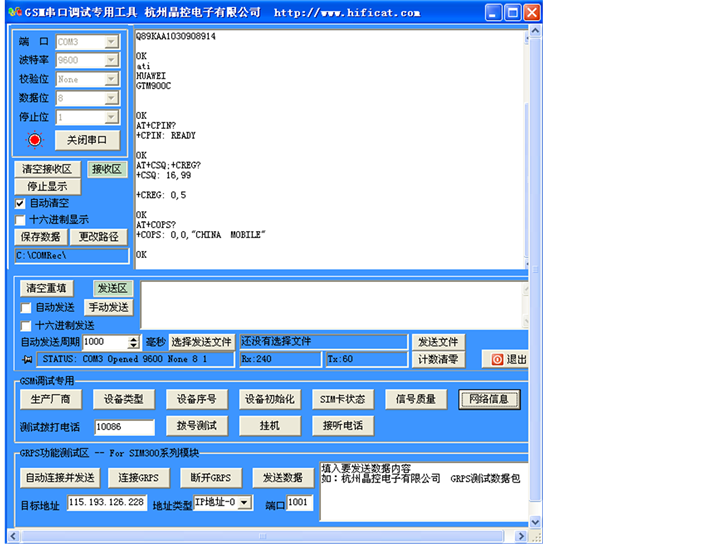Click the 测试拨打电话 number field
The image size is (722, 544).
pyautogui.click(x=123, y=427)
